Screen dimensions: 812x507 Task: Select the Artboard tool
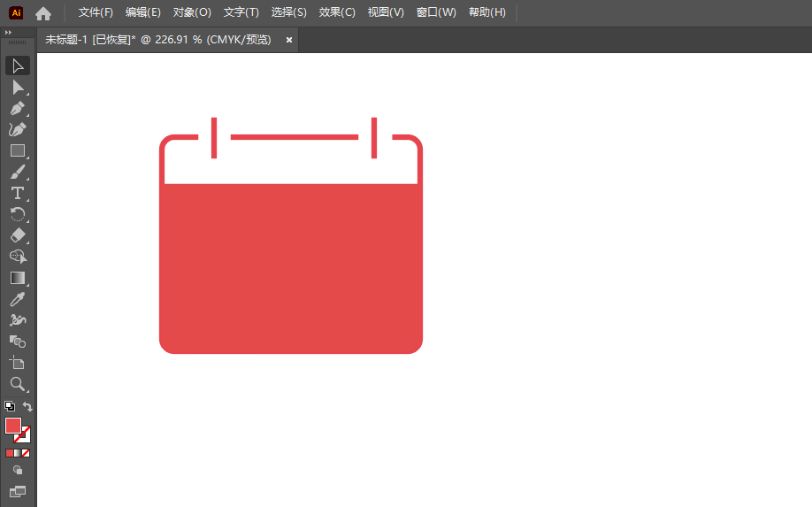coord(18,363)
